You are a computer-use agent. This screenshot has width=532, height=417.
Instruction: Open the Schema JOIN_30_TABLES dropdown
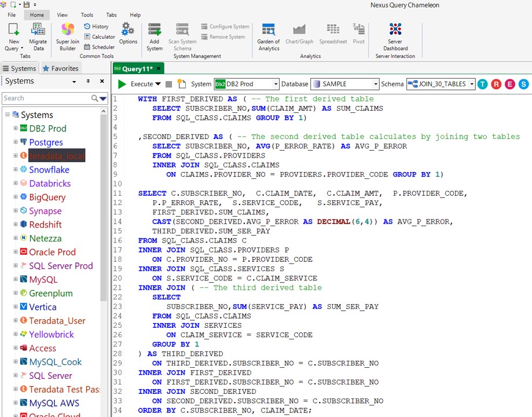(x=472, y=84)
